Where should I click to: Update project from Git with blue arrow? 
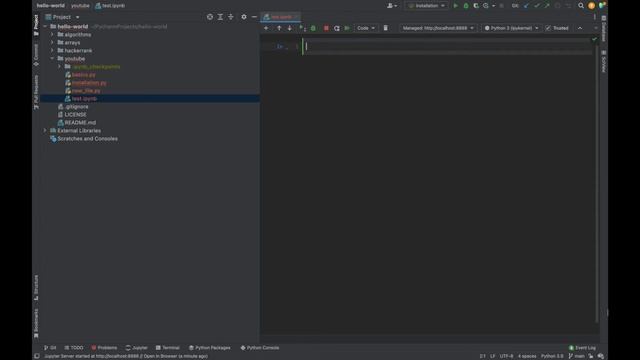(527, 6)
